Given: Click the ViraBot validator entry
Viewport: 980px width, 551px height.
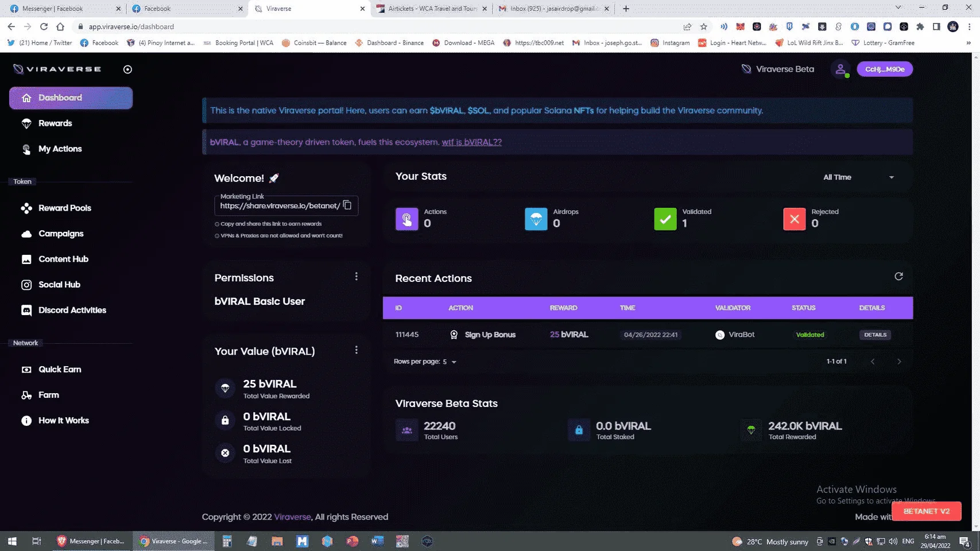Looking at the screenshot, I should click(735, 335).
